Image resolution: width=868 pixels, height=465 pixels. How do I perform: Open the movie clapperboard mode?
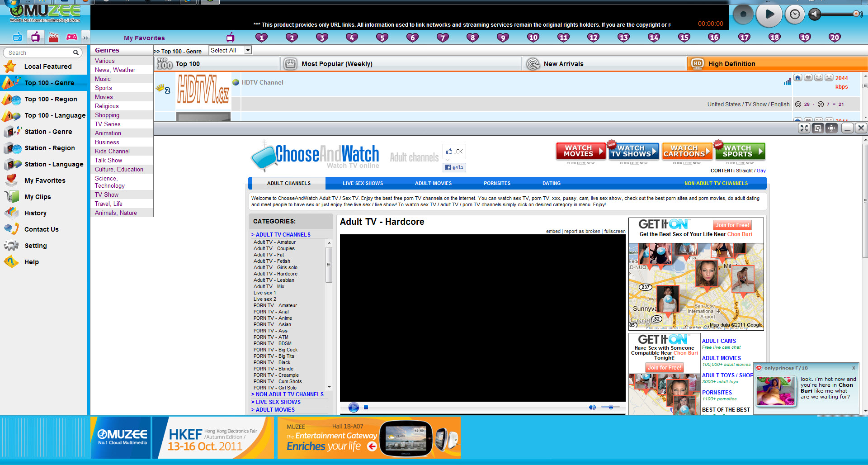coord(54,37)
